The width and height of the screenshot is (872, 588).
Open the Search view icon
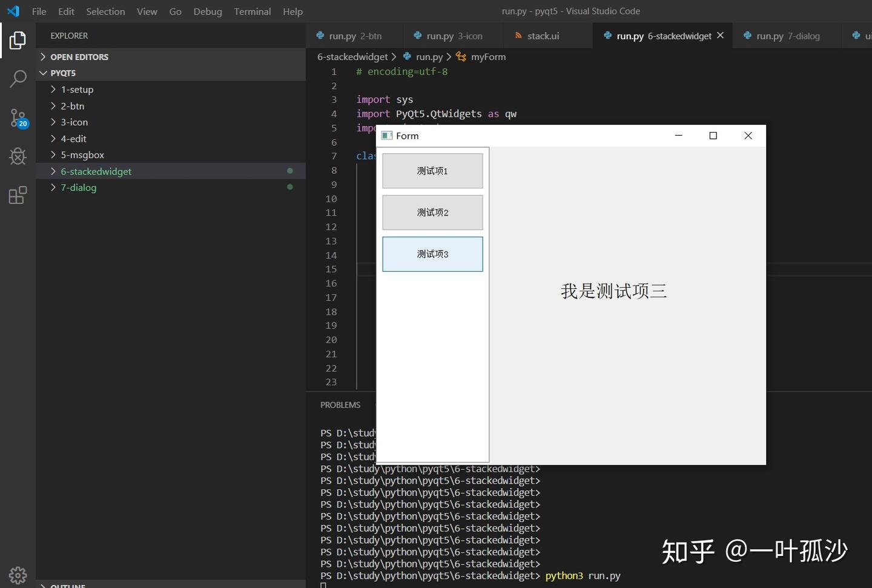(x=17, y=79)
